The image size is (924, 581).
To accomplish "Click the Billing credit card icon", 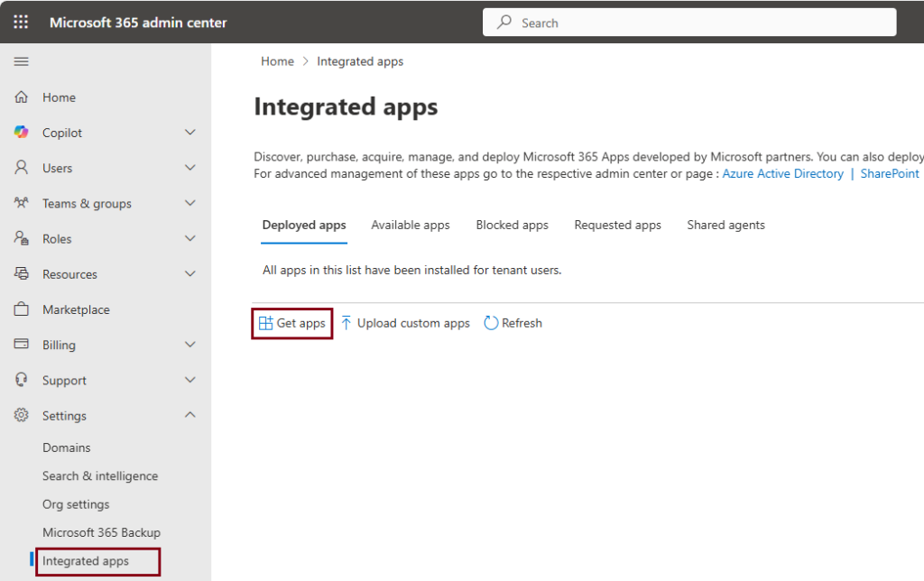I will 22,344.
